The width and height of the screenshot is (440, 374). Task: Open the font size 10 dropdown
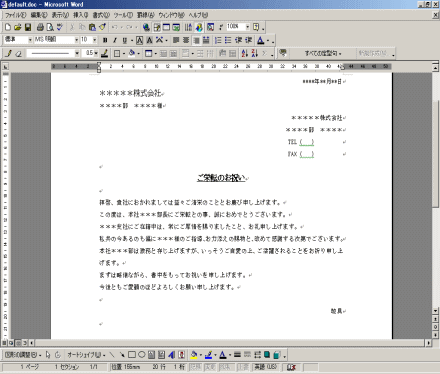pos(95,40)
